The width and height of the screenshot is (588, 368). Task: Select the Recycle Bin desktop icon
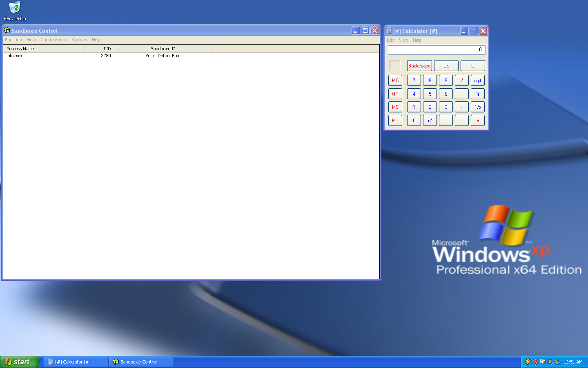[15, 11]
